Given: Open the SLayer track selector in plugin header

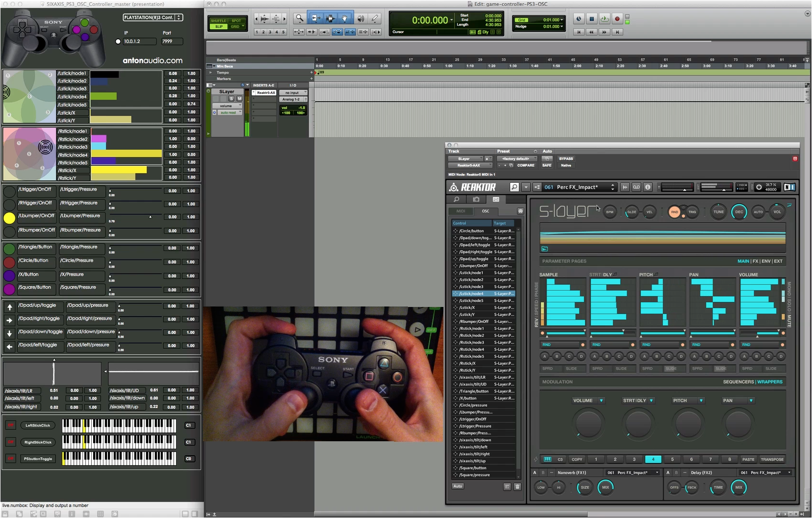Looking at the screenshot, I should 466,159.
